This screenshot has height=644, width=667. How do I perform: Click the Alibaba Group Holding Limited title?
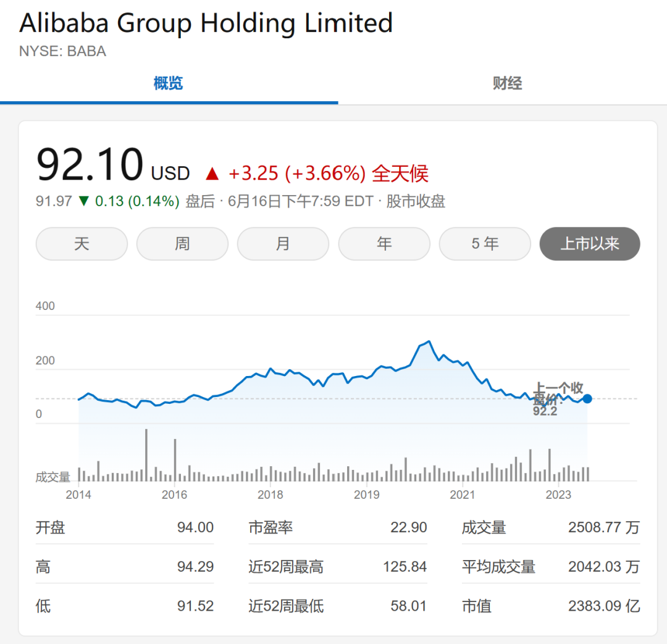206,23
